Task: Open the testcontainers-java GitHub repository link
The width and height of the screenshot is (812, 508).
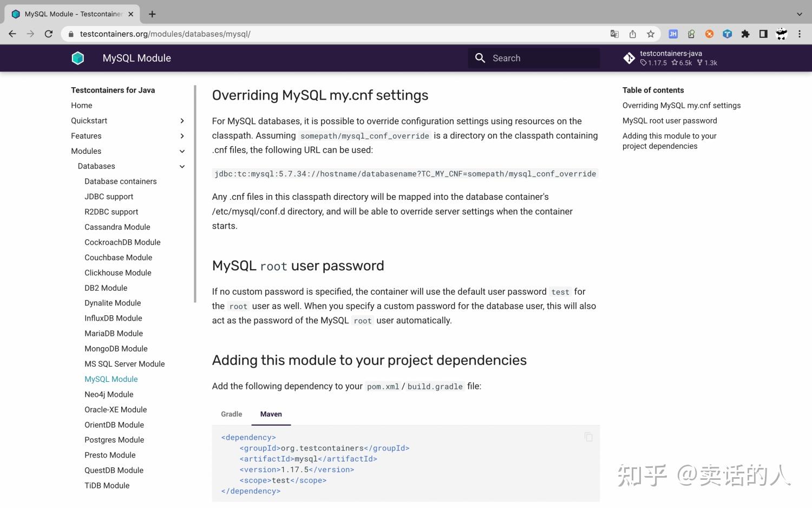Action: click(671, 58)
